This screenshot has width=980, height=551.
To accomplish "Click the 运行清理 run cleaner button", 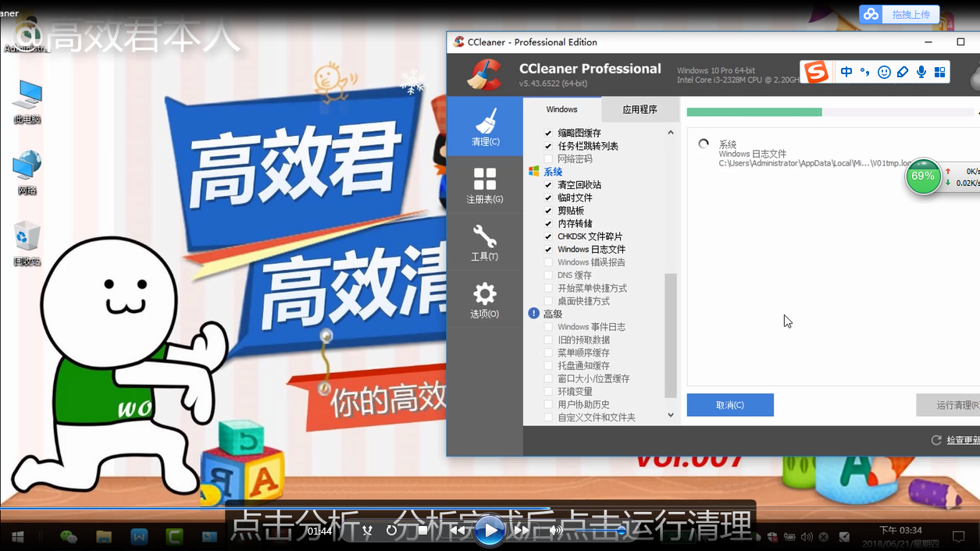I will point(948,405).
